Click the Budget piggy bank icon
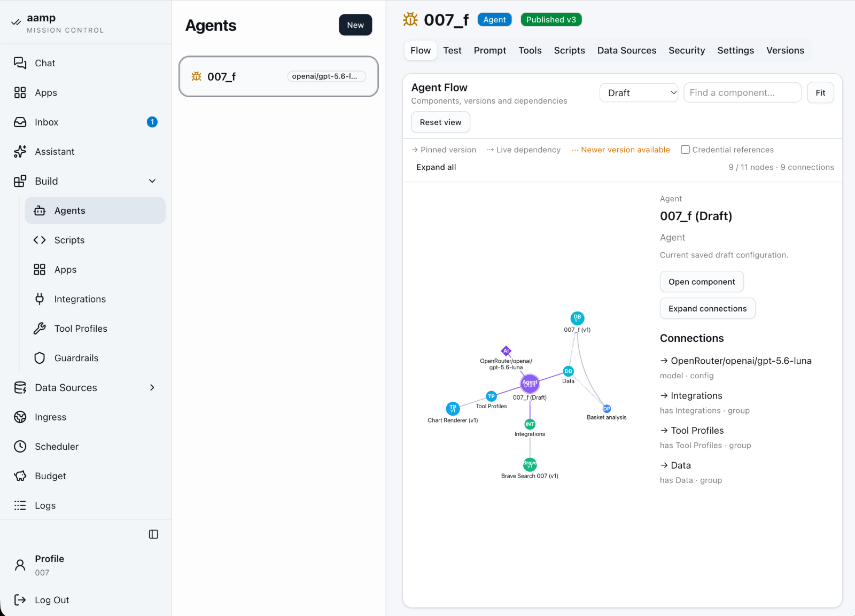 (x=20, y=476)
